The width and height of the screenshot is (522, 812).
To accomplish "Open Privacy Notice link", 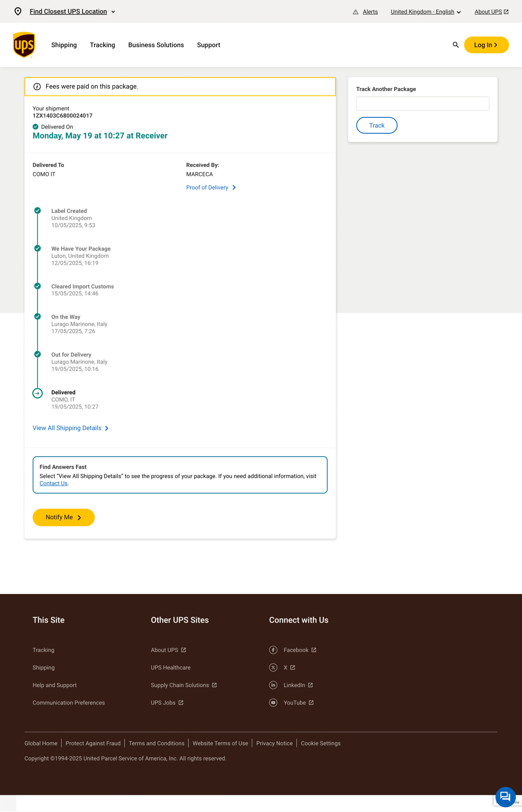I will coord(274,743).
